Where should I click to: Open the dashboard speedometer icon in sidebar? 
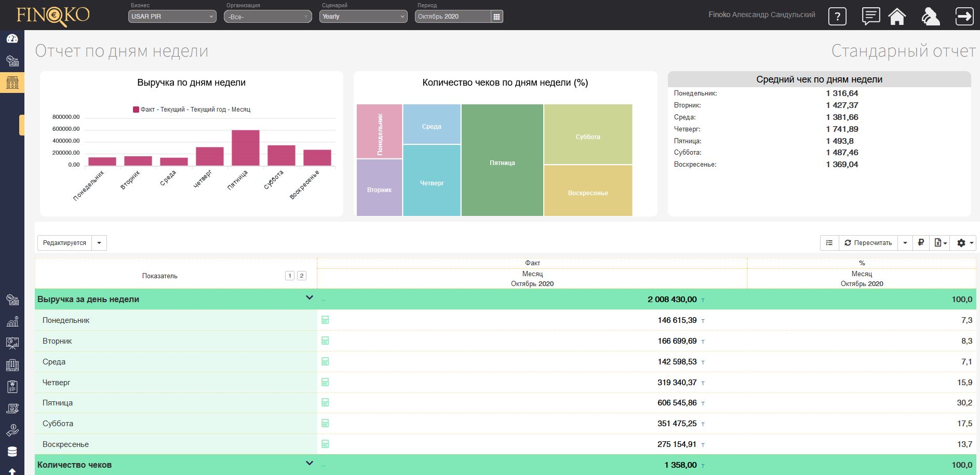click(12, 39)
